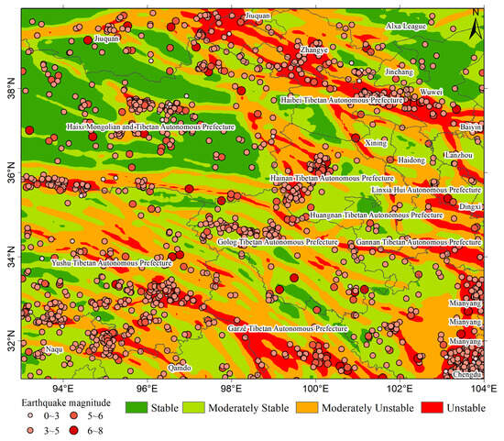504x441 pixels.
Task: Click the Qamdo city label
Action: [180, 368]
